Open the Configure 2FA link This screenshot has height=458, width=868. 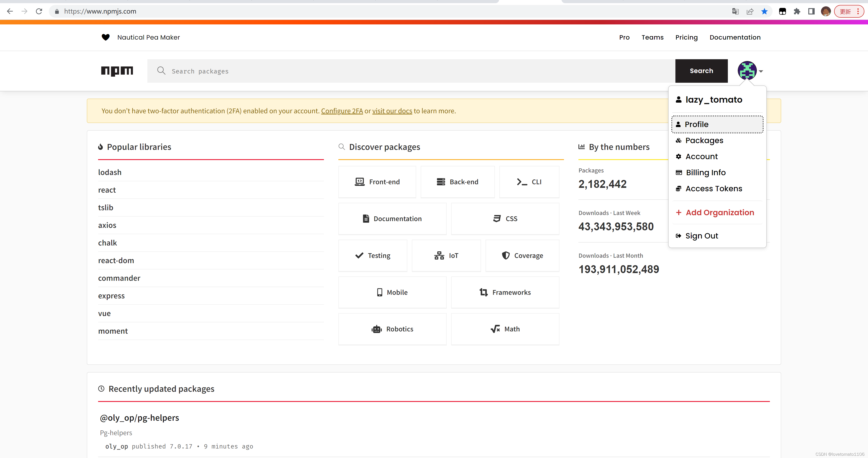[342, 111]
